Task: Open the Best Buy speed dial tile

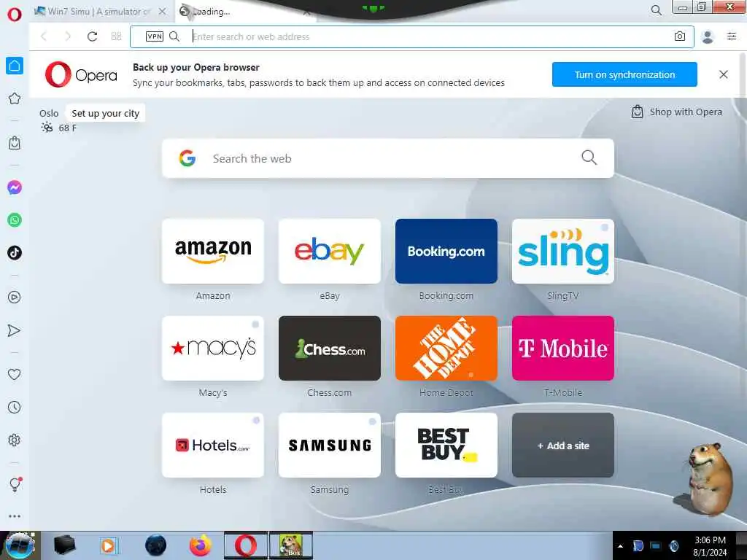Action: [x=446, y=446]
